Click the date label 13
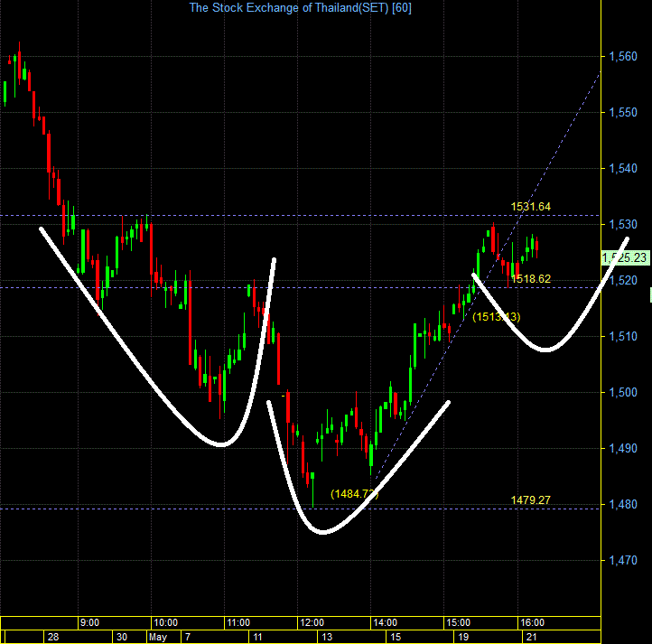Image resolution: width=652 pixels, height=644 pixels. pos(327,637)
